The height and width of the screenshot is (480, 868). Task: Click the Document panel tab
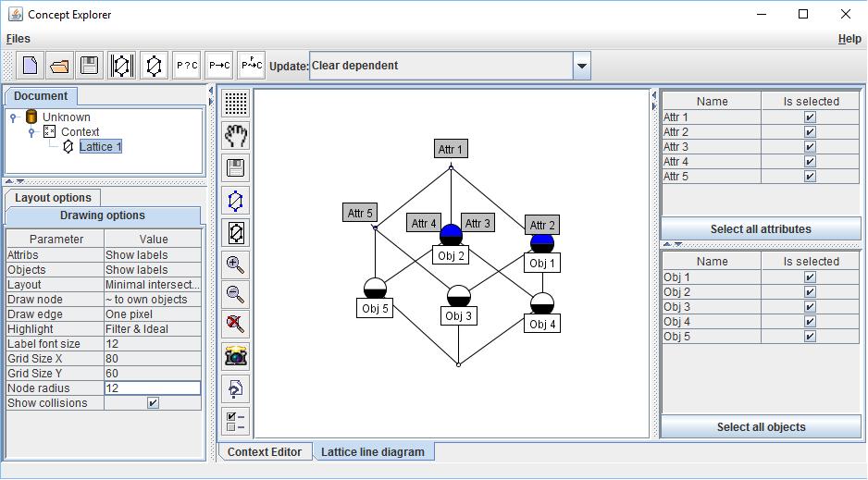click(41, 95)
